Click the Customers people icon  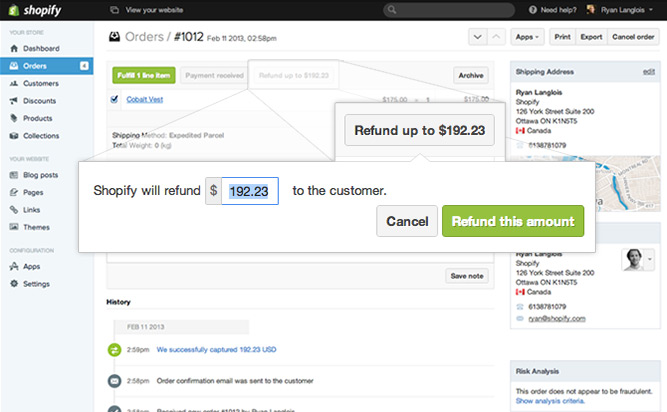(x=14, y=83)
